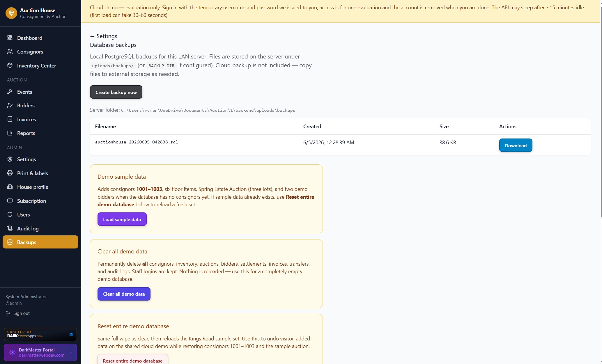Open the Crafted by DarkMatterApps.com badge
602x364 pixels.
coord(40,334)
